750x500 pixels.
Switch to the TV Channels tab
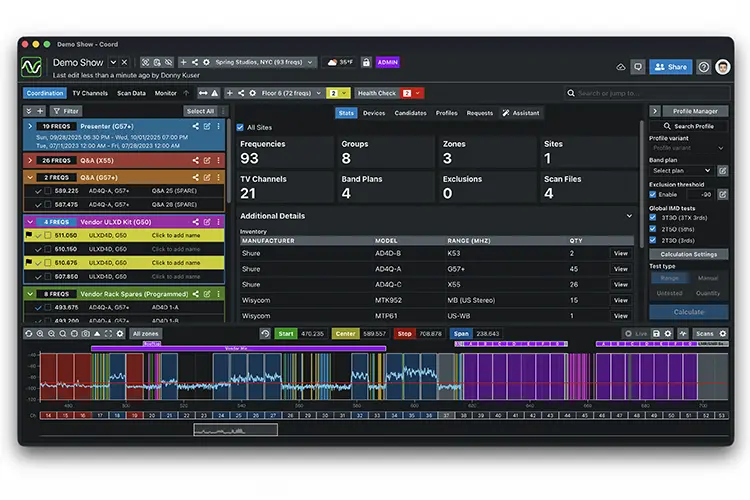[x=90, y=93]
